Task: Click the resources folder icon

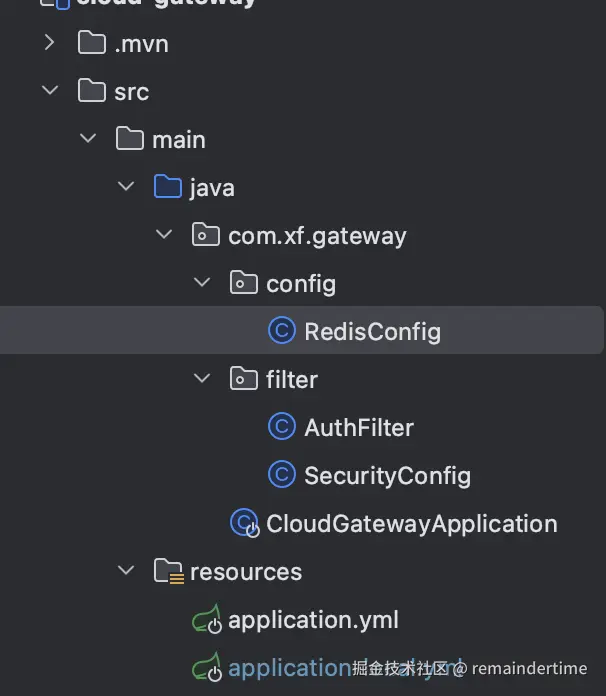Action: click(x=168, y=571)
